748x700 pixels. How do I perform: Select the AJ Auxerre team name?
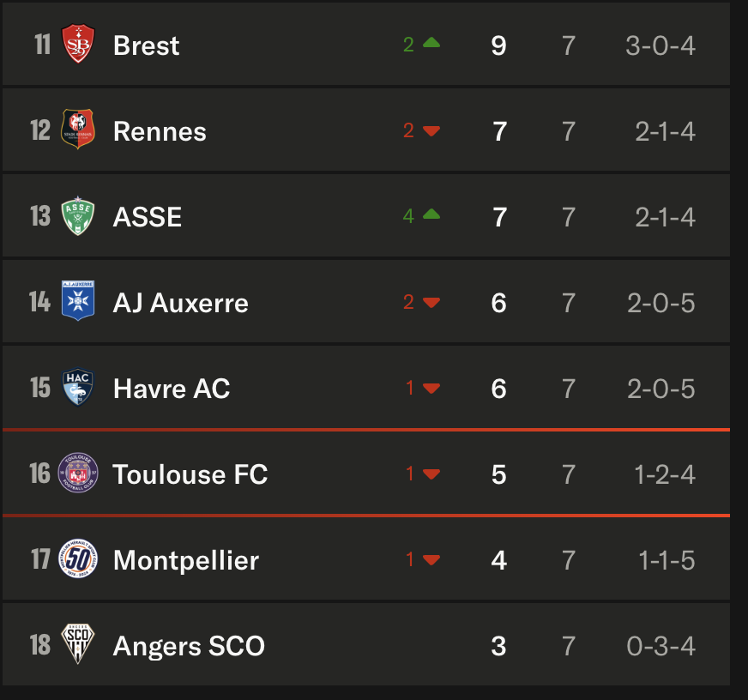[x=181, y=303]
